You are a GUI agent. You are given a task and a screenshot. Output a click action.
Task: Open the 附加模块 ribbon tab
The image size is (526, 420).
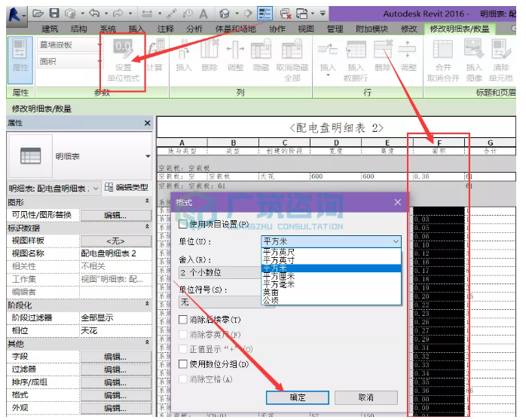[372, 29]
